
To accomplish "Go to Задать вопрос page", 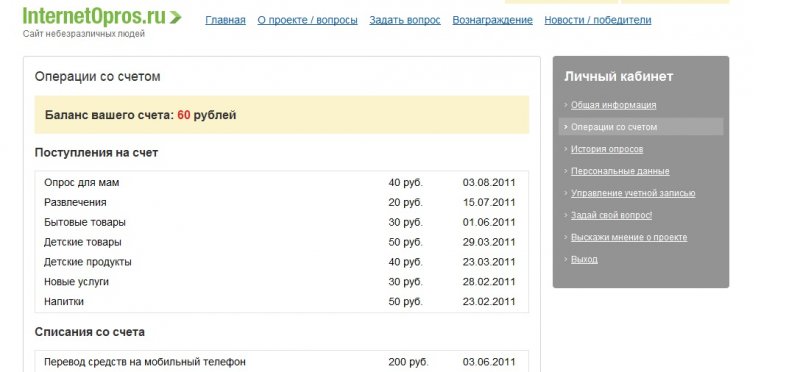I will tap(405, 20).
